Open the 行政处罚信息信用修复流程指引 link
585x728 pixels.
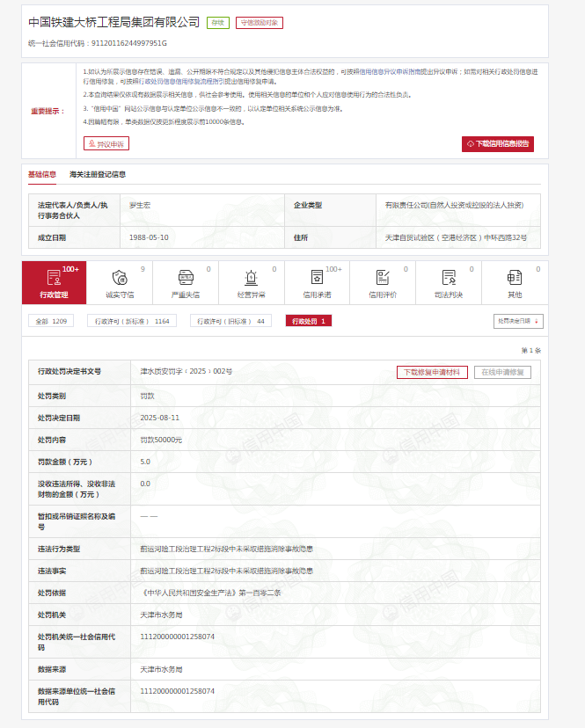click(x=182, y=82)
